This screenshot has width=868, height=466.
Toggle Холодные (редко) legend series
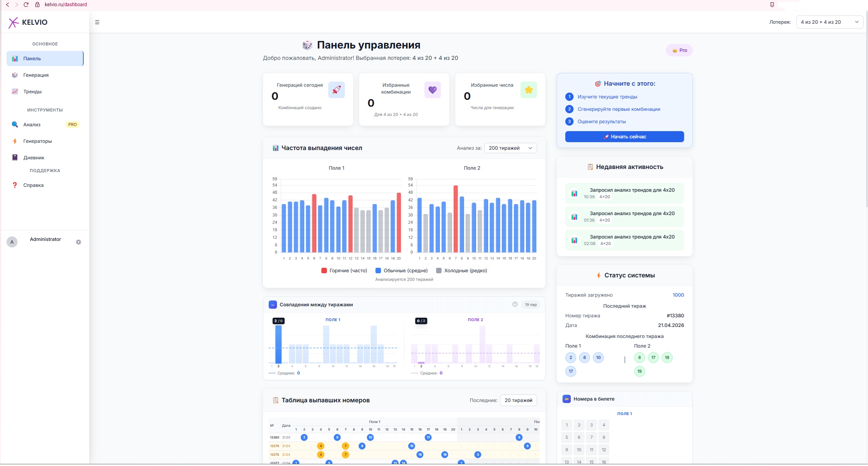[461, 271]
